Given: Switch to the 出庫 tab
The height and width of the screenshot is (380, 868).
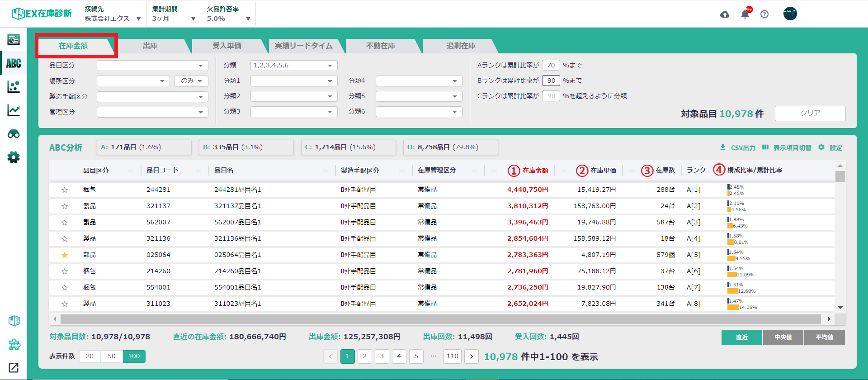Looking at the screenshot, I should coord(150,46).
